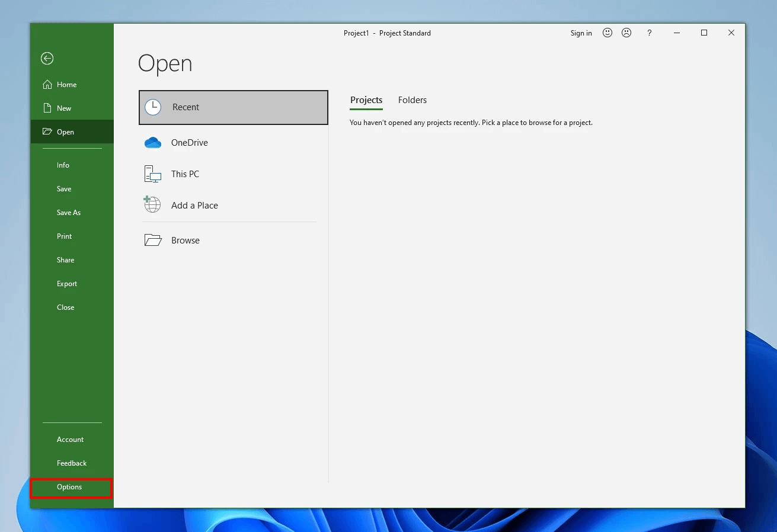Image resolution: width=777 pixels, height=532 pixels.
Task: Click the smiley feedback icon
Action: coord(607,33)
